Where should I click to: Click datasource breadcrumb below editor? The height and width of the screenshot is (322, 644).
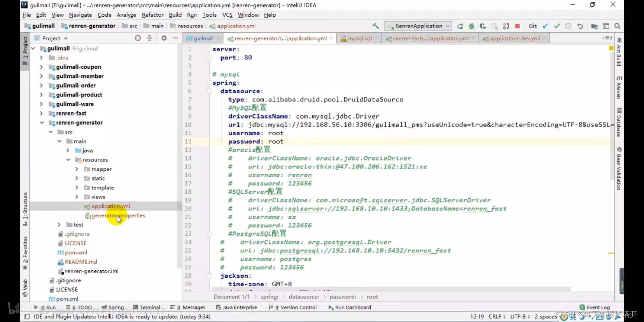[x=304, y=297]
